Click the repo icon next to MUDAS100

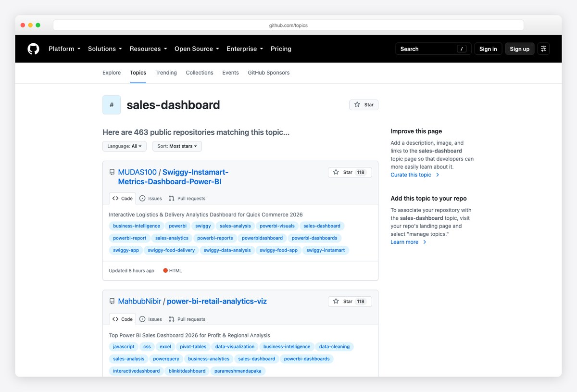click(112, 172)
